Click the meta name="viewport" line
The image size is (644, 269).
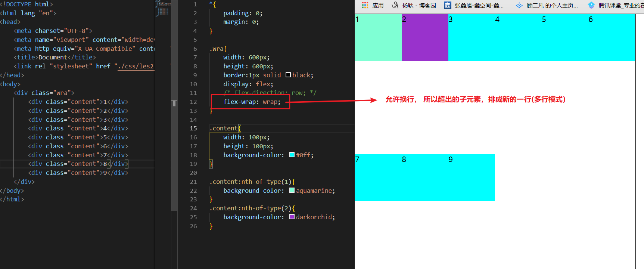coord(84,40)
